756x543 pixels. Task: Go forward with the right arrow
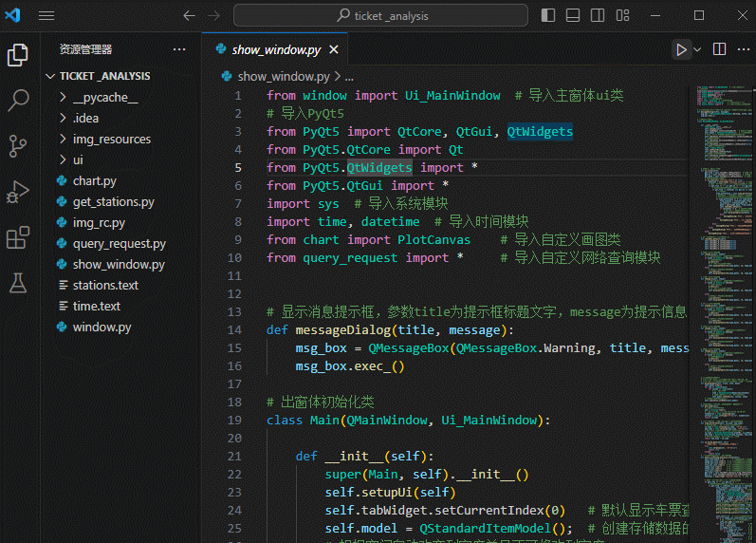(x=213, y=16)
